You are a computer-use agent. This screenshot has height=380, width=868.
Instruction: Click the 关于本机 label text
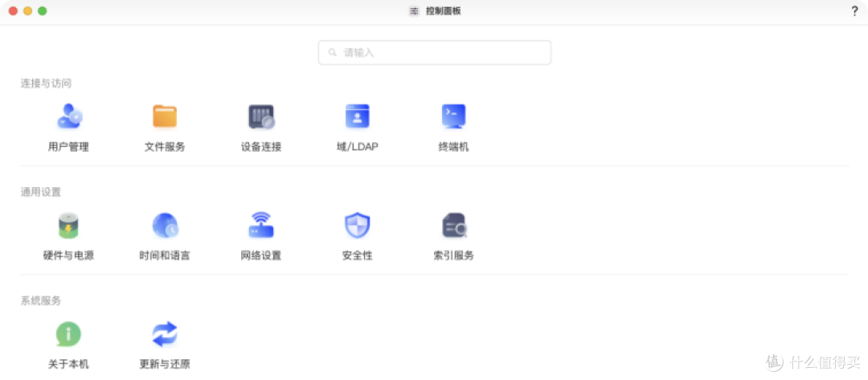[68, 365]
